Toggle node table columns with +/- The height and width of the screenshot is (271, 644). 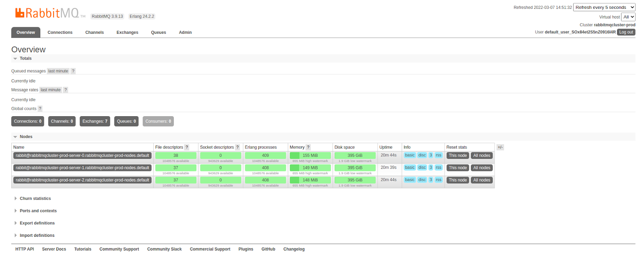coord(500,147)
